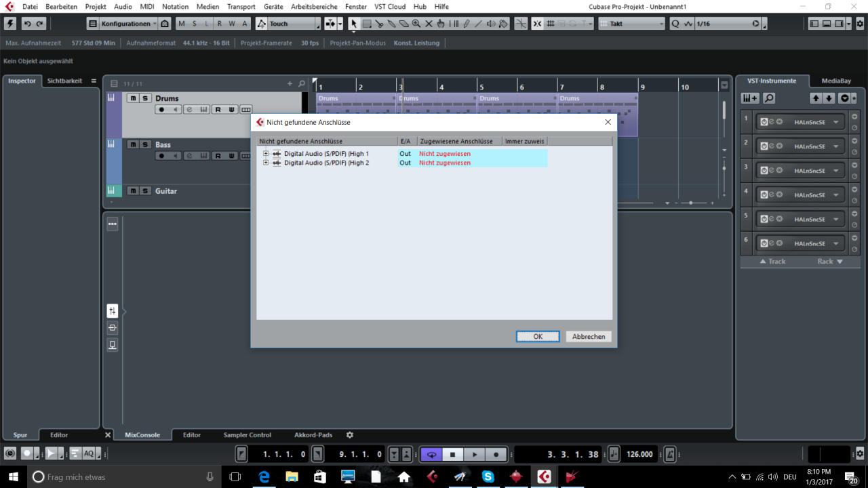The image size is (868, 488).
Task: Mute the Drums track
Action: click(x=133, y=98)
